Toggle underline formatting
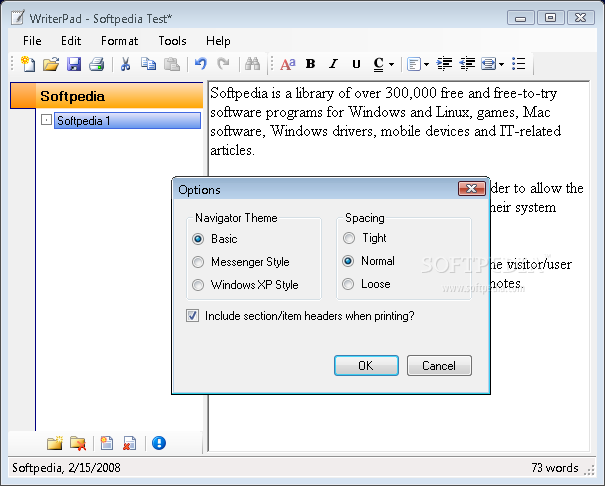Image resolution: width=605 pixels, height=486 pixels. point(357,64)
